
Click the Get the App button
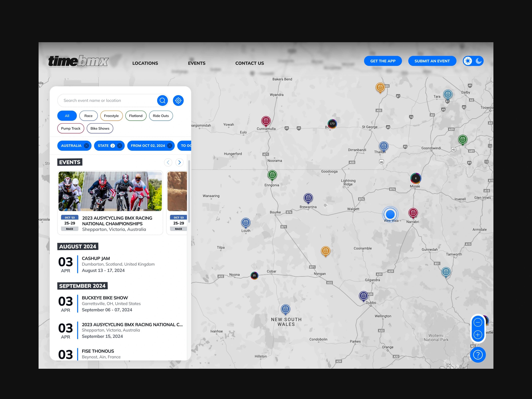pyautogui.click(x=383, y=61)
